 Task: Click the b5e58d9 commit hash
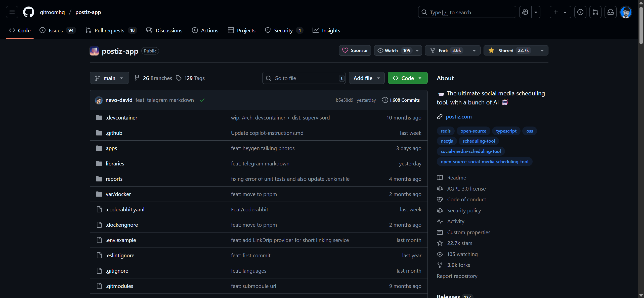[x=345, y=100]
